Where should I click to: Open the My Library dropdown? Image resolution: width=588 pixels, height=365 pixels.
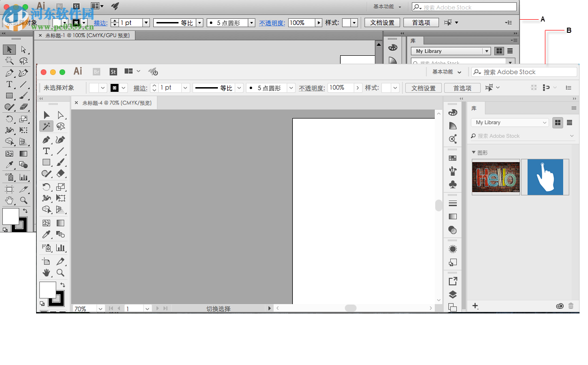point(509,122)
